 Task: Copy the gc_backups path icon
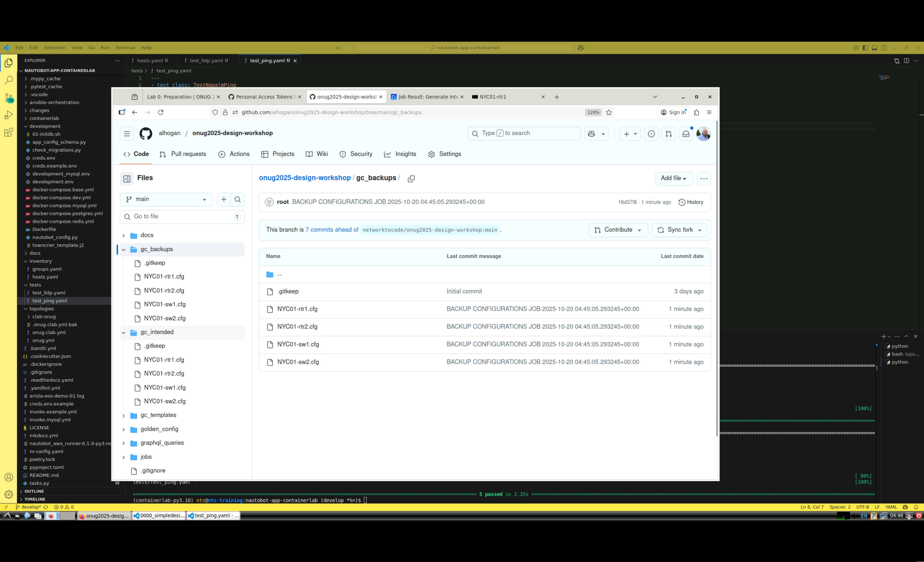[x=411, y=179]
